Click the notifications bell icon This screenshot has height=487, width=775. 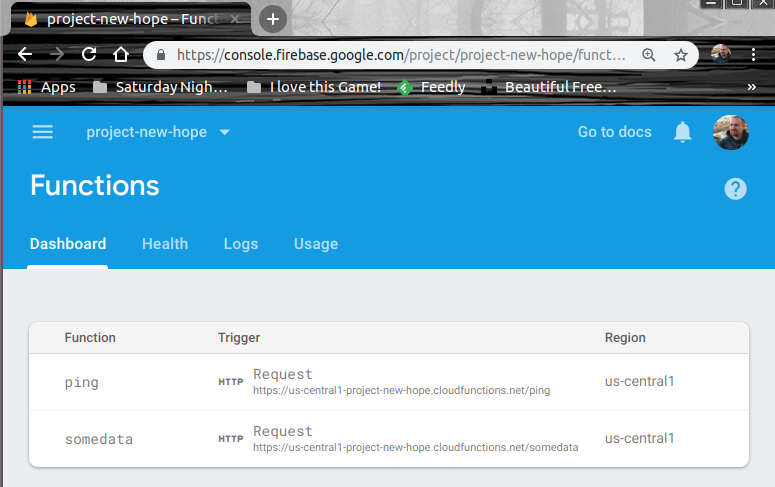pos(683,132)
